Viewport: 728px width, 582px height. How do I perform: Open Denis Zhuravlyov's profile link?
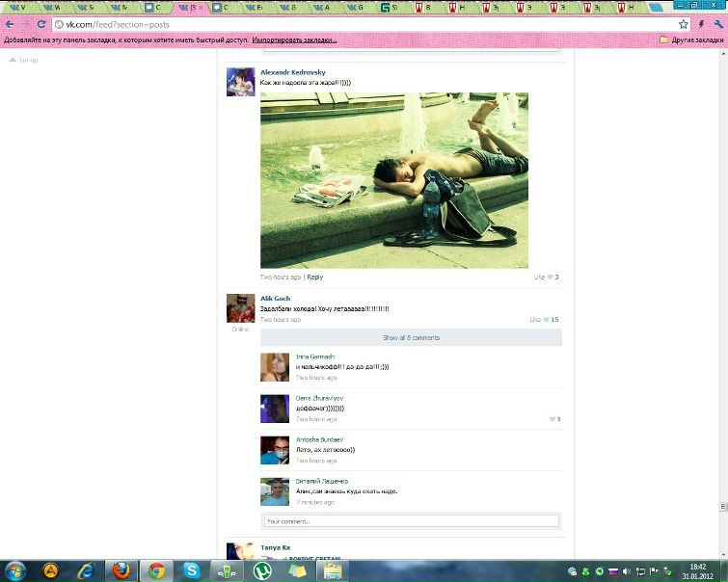319,398
